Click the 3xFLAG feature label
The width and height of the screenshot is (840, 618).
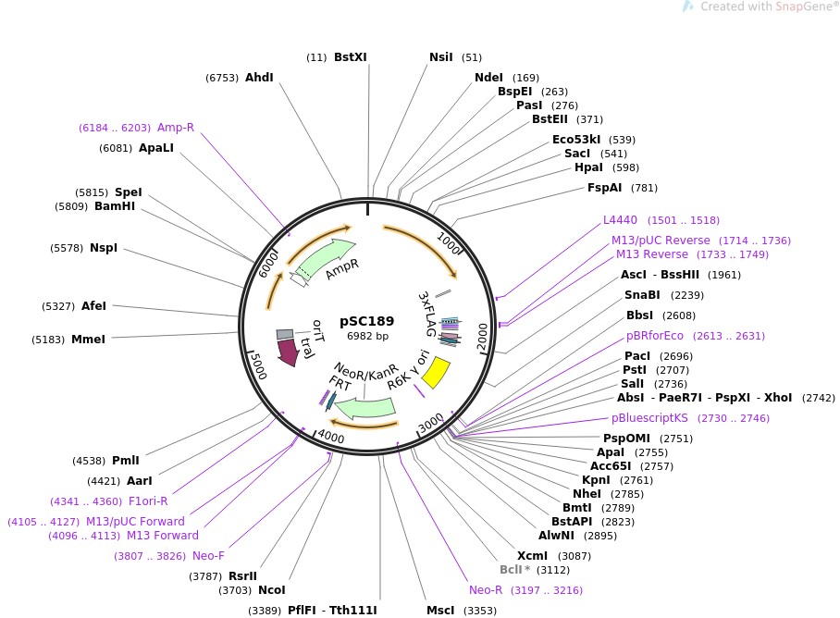(426, 314)
